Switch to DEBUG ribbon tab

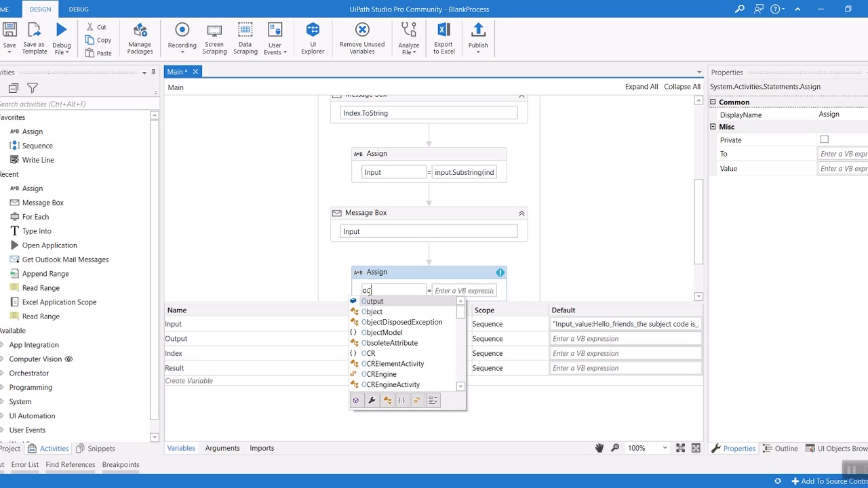79,9
